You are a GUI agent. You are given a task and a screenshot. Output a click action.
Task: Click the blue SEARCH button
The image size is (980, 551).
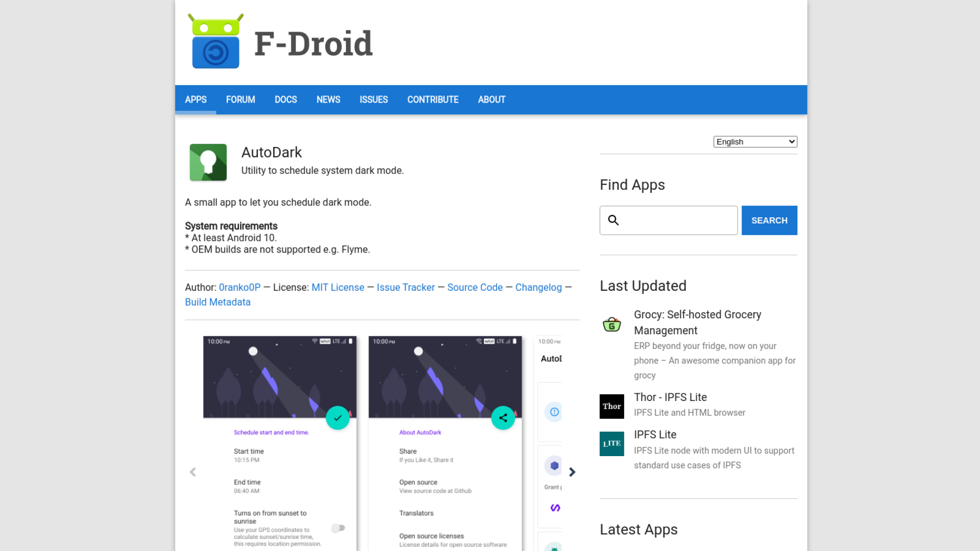pos(769,220)
